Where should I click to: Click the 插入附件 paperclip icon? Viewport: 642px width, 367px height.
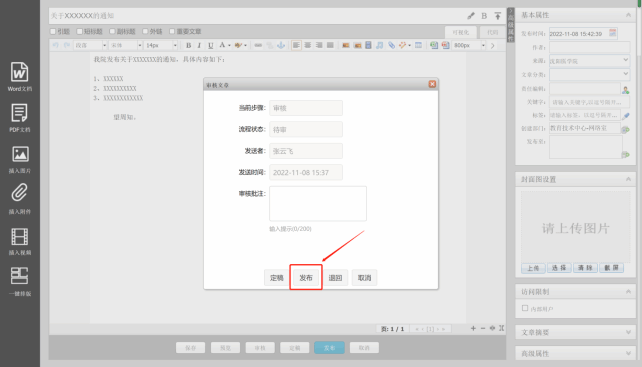[19, 193]
